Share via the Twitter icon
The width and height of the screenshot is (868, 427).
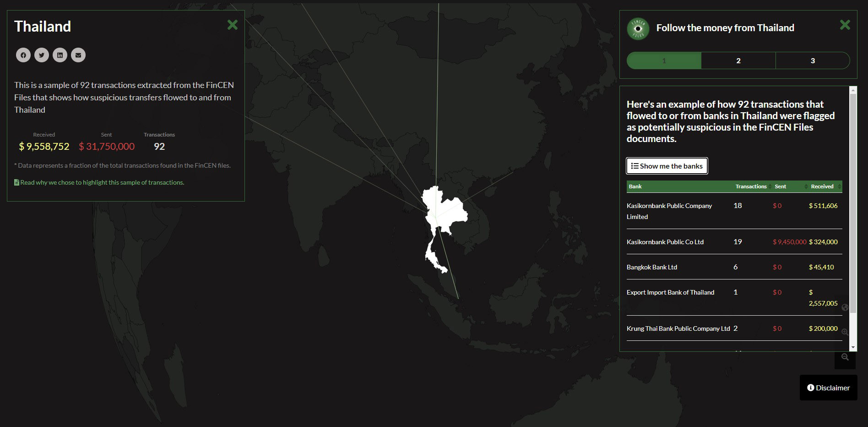coord(42,55)
